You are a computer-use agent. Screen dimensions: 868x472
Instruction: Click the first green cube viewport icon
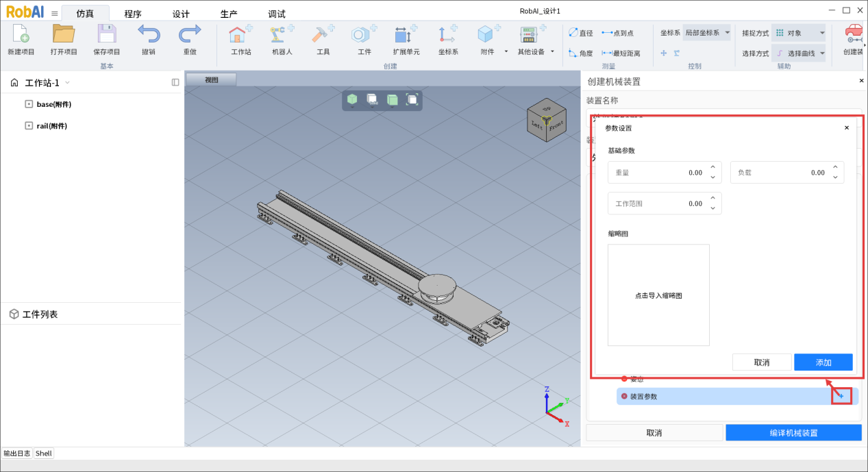(352, 100)
